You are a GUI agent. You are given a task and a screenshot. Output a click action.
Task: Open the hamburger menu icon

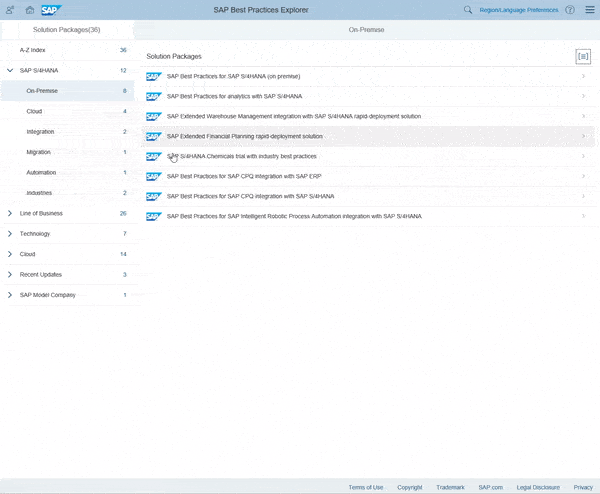590,10
